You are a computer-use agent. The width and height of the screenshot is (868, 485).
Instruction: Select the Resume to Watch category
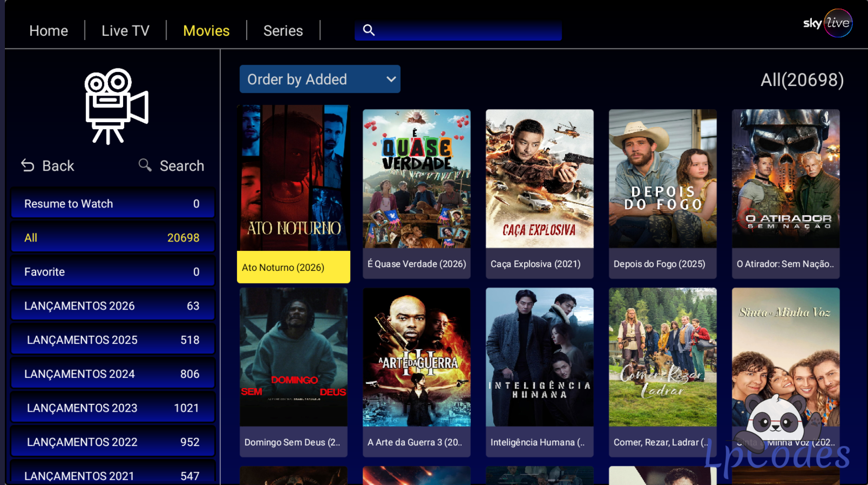(x=113, y=203)
